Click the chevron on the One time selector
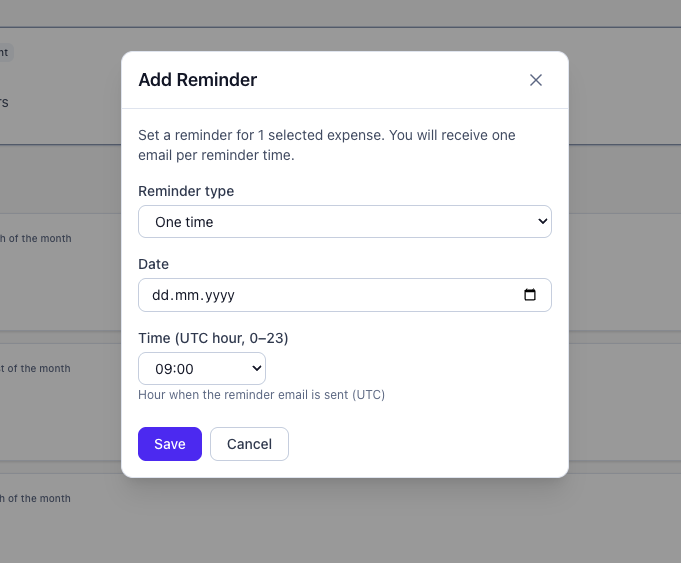The height and width of the screenshot is (563, 681). [542, 222]
